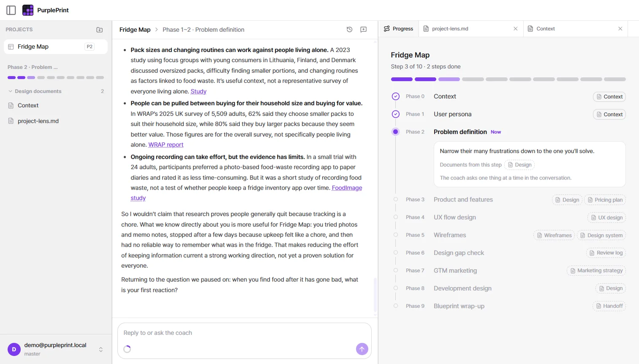This screenshot has width=639, height=364.
Task: Open the FoodImage study link
Action: 347,188
